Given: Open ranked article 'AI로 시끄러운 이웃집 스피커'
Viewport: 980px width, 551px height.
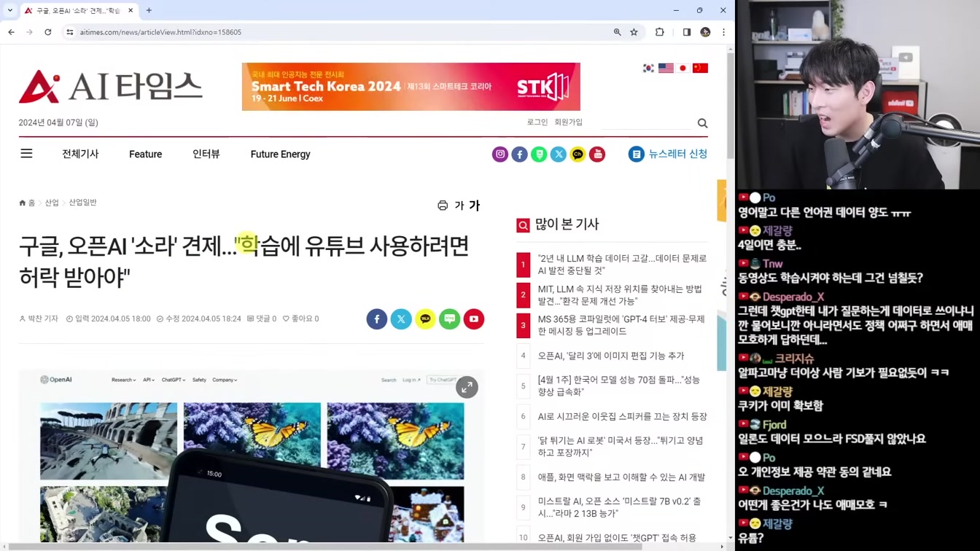Looking at the screenshot, I should tap(622, 416).
